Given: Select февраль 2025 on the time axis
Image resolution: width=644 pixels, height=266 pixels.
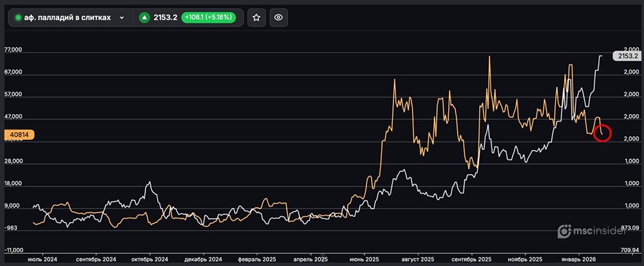Looking at the screenshot, I should [x=257, y=259].
